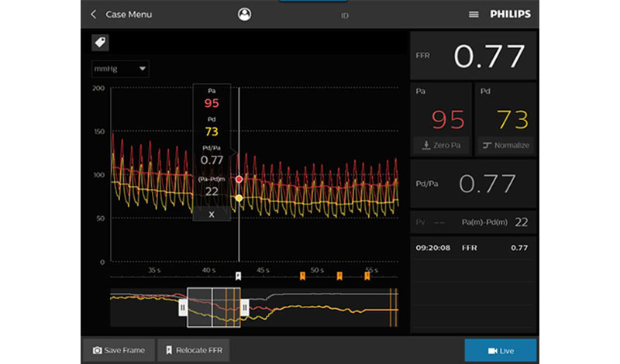The height and width of the screenshot is (364, 620).
Task: Open the mmHg units dropdown
Action: (120, 69)
